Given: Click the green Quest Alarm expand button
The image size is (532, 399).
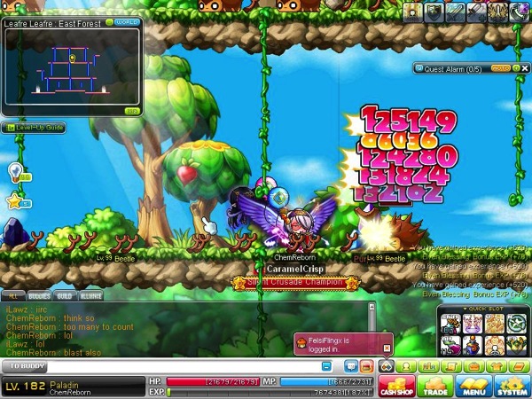Looking at the screenshot, I should (x=516, y=68).
